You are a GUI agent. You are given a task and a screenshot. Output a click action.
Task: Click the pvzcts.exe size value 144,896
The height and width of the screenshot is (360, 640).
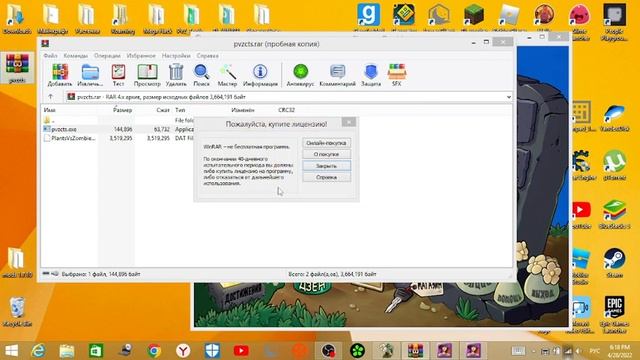(123, 129)
